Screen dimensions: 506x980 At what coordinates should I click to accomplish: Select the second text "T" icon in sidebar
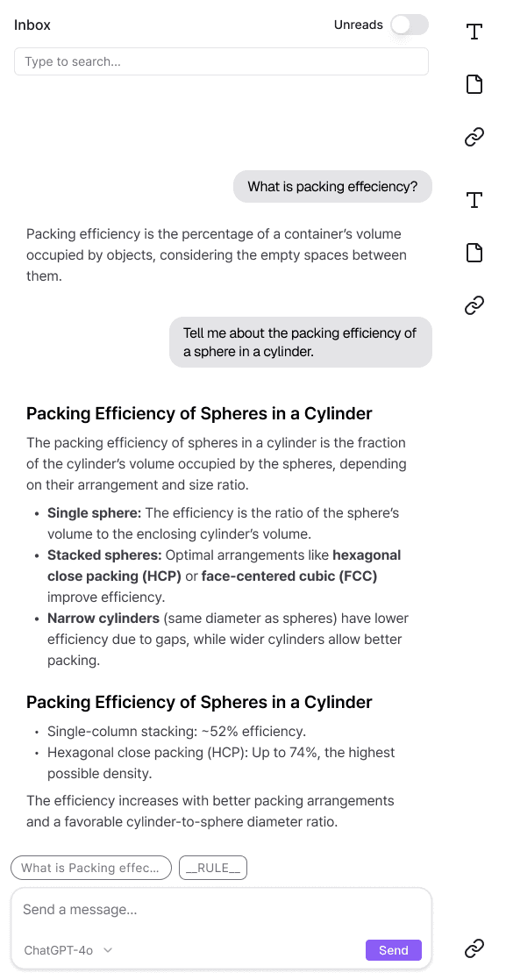(x=474, y=200)
